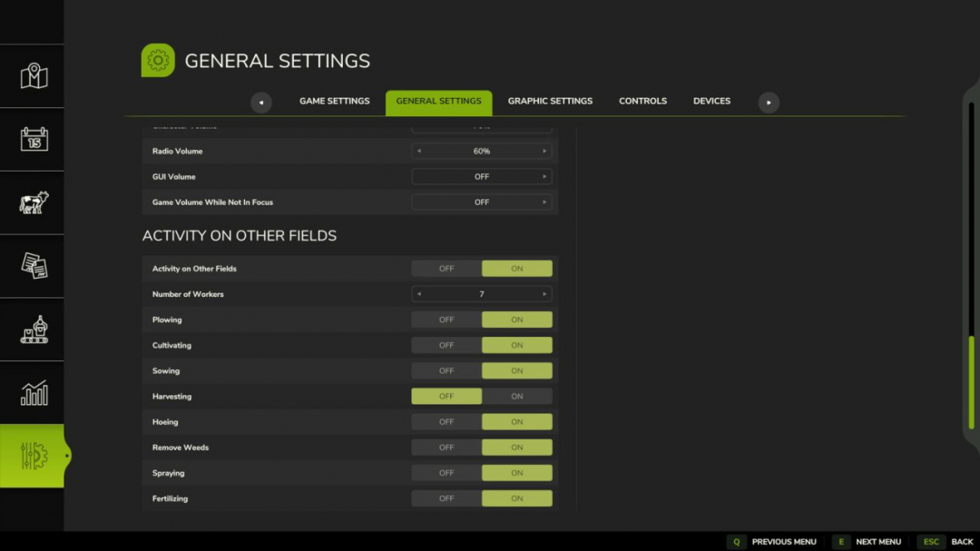Click the Game Volume While Not In Focus label
Screen dimensions: 980x551
coord(212,202)
